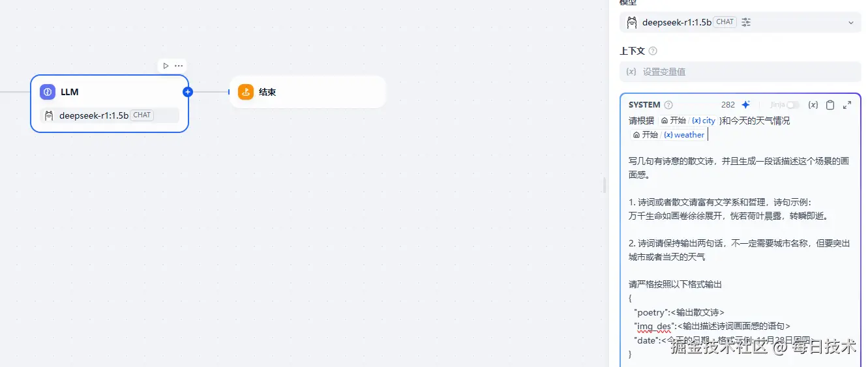Expand the SYSTEM prompt editor to fullscreen
This screenshot has height=367, width=868.
[847, 105]
